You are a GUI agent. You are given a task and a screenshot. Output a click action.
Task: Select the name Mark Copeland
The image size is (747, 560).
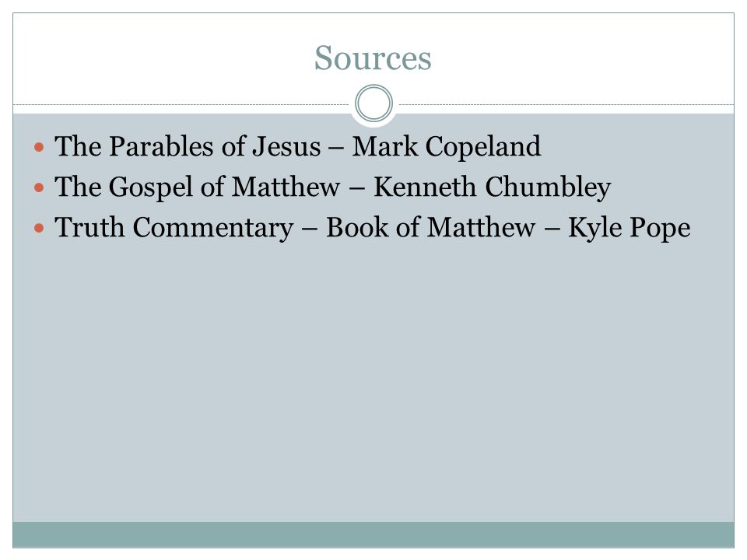point(447,146)
